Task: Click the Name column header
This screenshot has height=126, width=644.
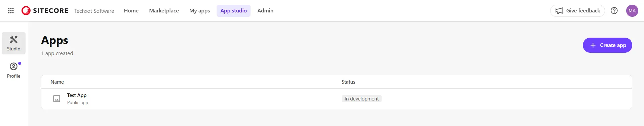Action: pos(57,82)
